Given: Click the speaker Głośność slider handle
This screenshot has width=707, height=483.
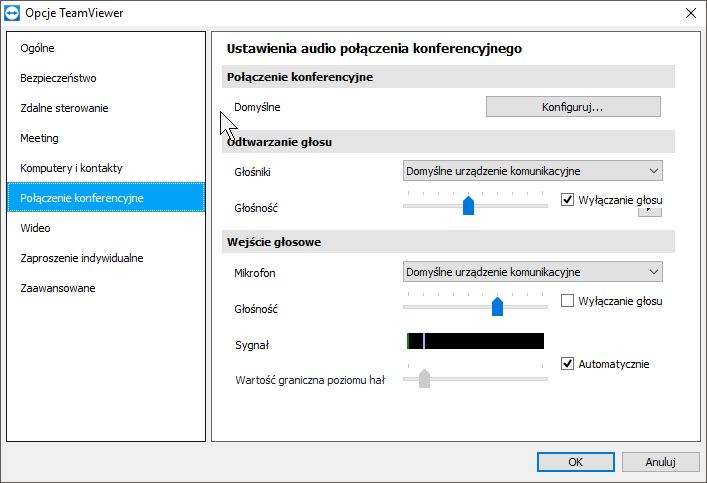Looking at the screenshot, I should coord(468,206).
